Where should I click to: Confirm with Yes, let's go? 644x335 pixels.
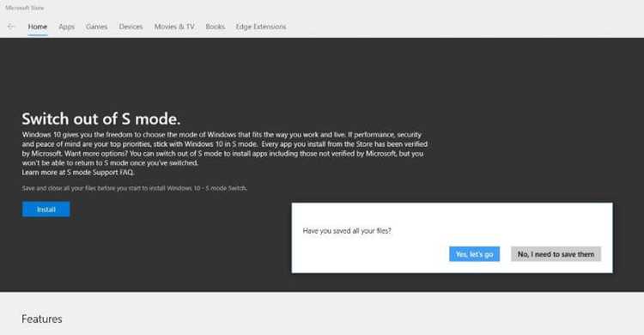pos(474,254)
